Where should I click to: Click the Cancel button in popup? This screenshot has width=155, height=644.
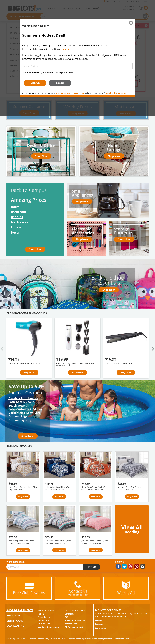pyautogui.click(x=60, y=83)
